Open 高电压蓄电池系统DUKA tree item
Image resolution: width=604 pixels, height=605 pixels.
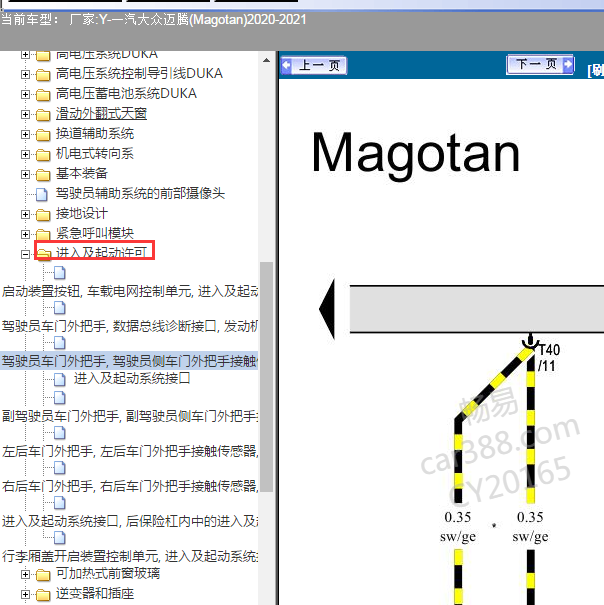coord(127,93)
